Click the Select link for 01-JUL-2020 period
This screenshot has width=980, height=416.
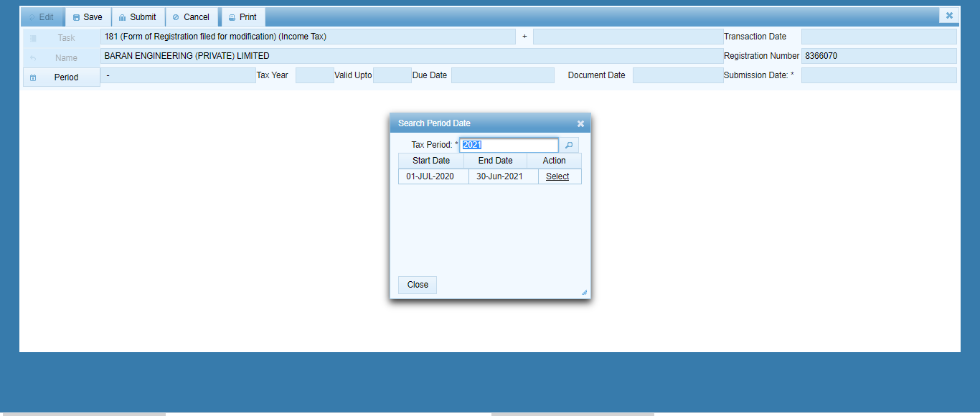click(557, 176)
